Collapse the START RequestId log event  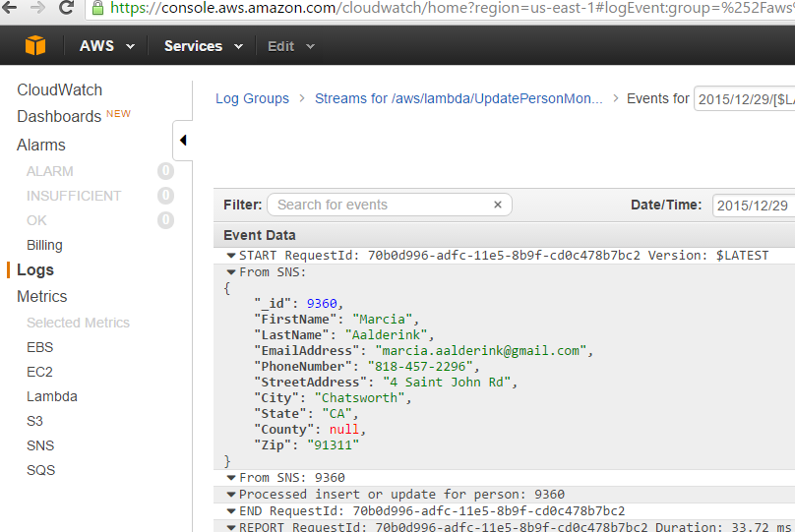click(231, 256)
